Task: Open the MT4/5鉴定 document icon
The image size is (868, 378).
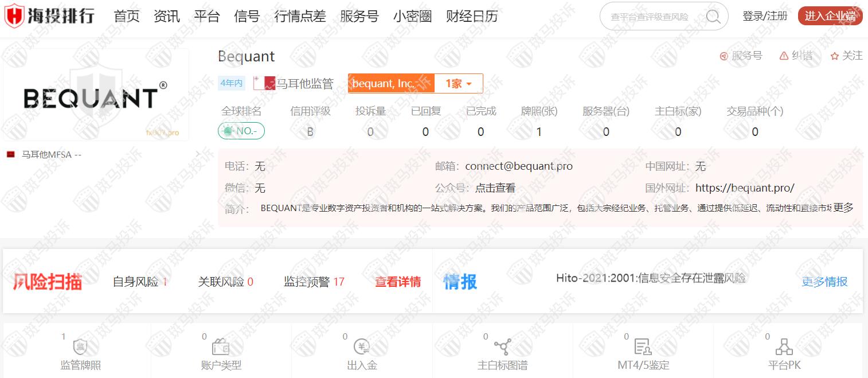Action: coord(643,347)
